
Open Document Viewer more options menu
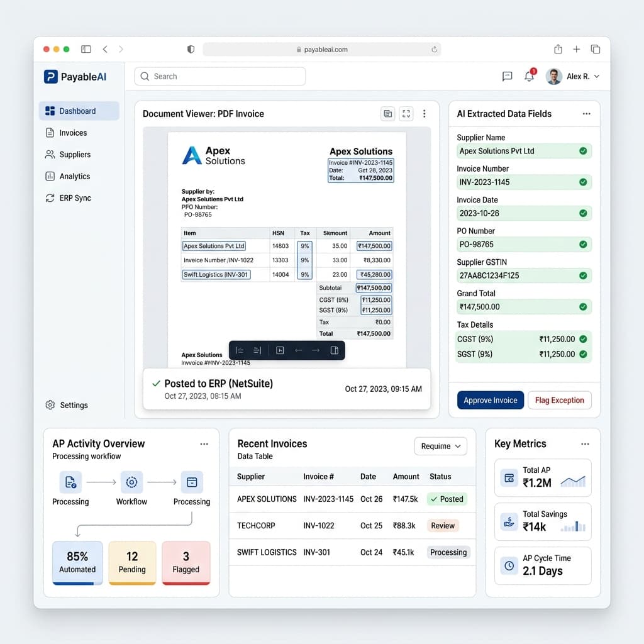click(x=425, y=114)
